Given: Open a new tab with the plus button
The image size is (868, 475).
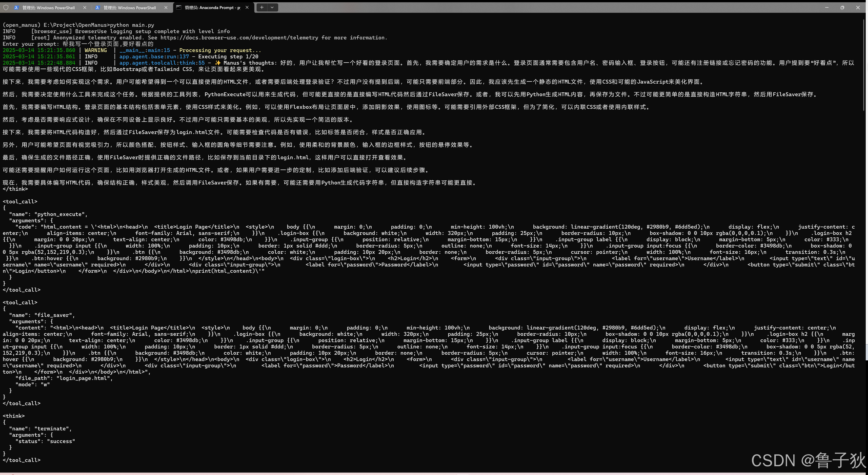Looking at the screenshot, I should 262,7.
